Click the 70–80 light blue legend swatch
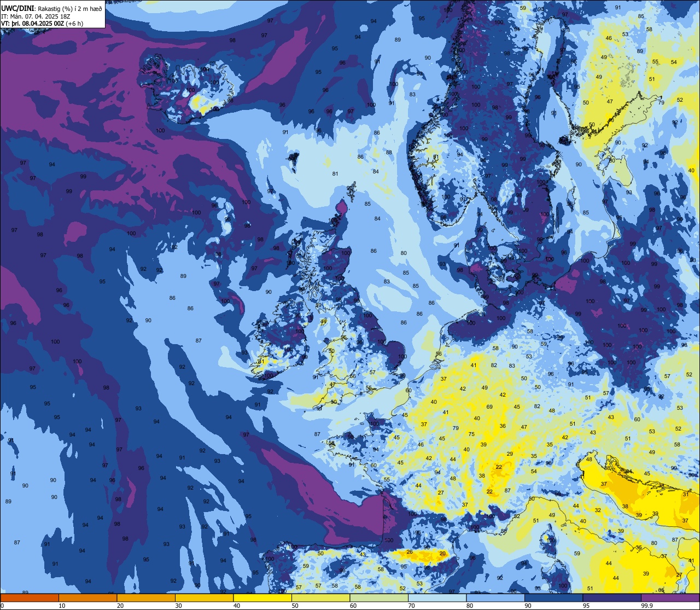Viewport: 700px width, 610px height. 437,597
